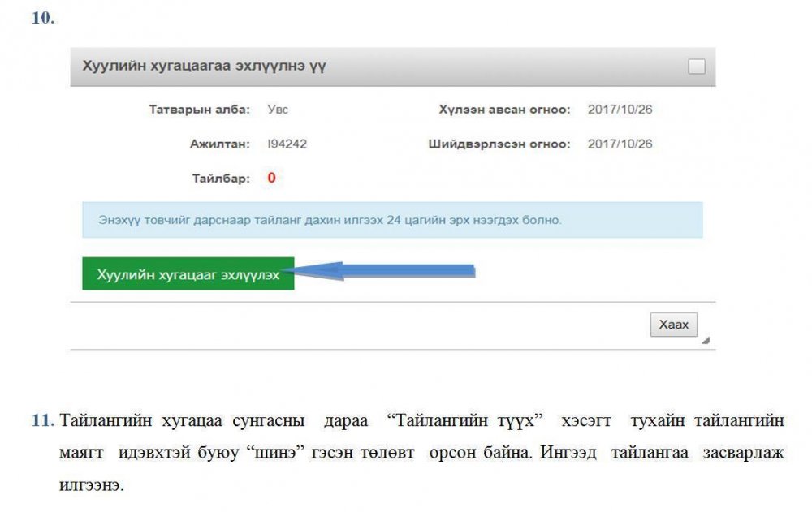The height and width of the screenshot is (512, 812).
Task: Select the Татварын алба value Увс
Action: [x=278, y=110]
